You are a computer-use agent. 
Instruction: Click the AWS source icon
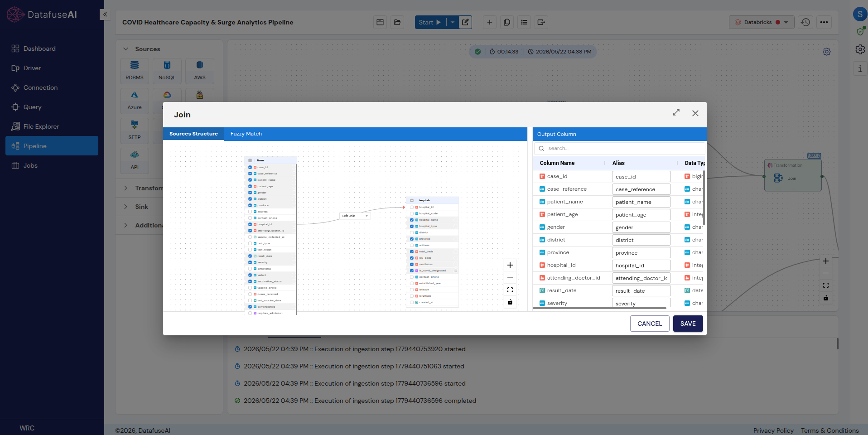point(200,71)
